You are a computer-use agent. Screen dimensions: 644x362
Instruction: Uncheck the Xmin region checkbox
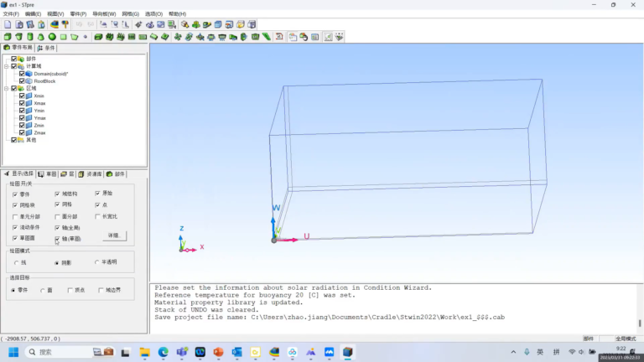tap(22, 96)
